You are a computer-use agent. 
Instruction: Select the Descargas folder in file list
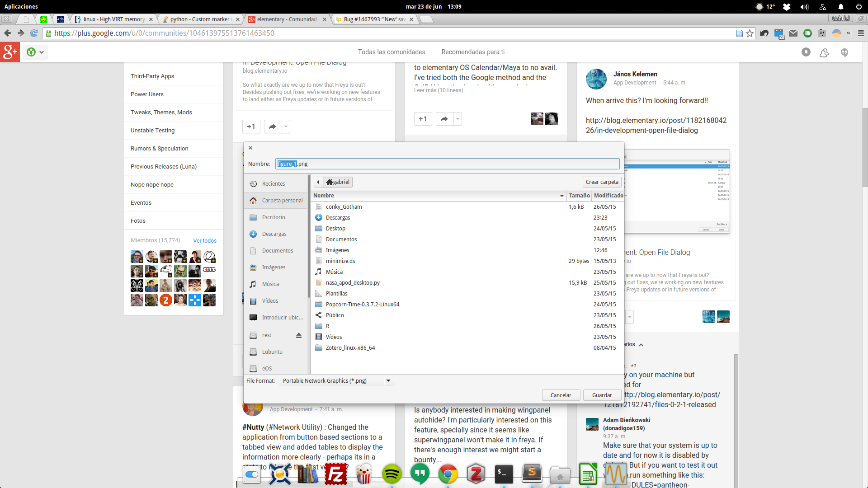pos(468,218)
